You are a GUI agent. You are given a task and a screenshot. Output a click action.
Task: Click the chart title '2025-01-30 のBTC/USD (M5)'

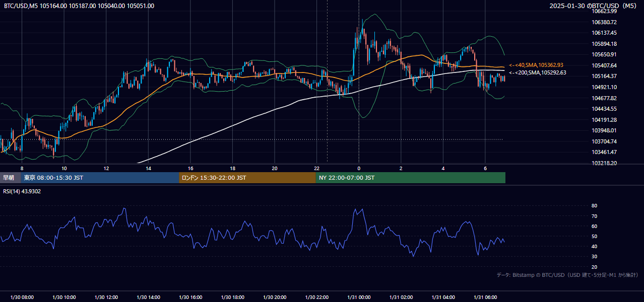pyautogui.click(x=594, y=6)
